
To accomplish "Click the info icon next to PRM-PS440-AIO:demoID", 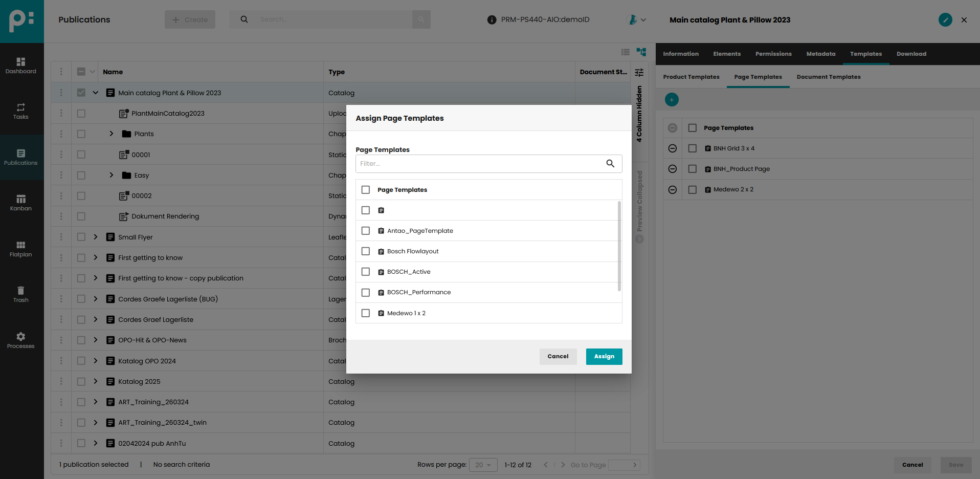I will (x=492, y=19).
